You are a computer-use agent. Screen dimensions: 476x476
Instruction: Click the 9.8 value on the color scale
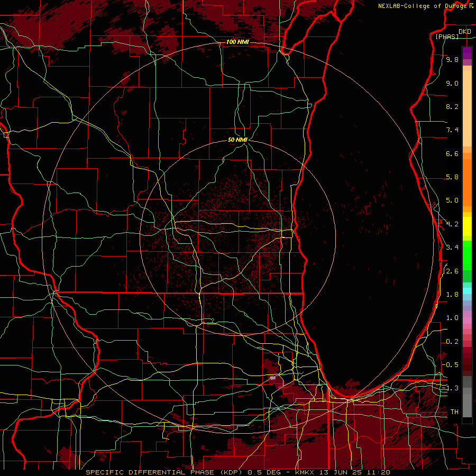452,59
